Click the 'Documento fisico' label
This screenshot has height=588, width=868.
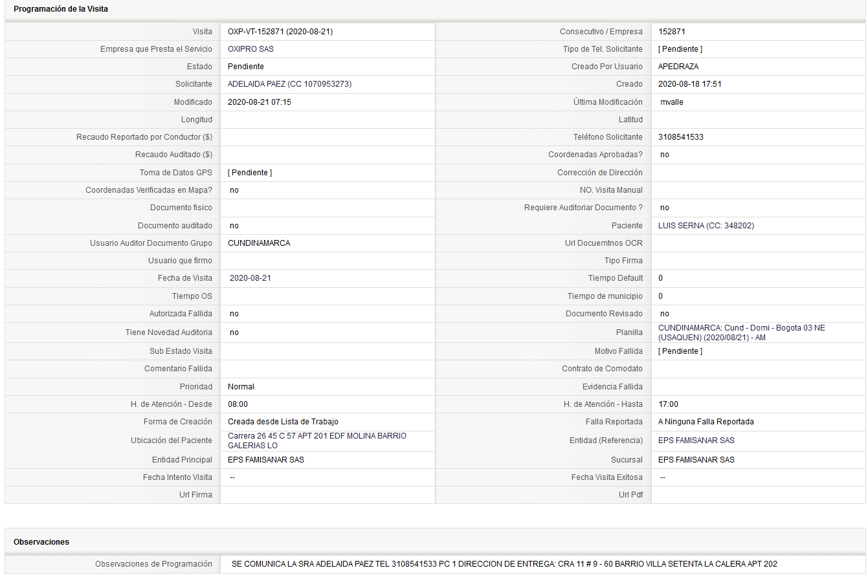tap(181, 208)
